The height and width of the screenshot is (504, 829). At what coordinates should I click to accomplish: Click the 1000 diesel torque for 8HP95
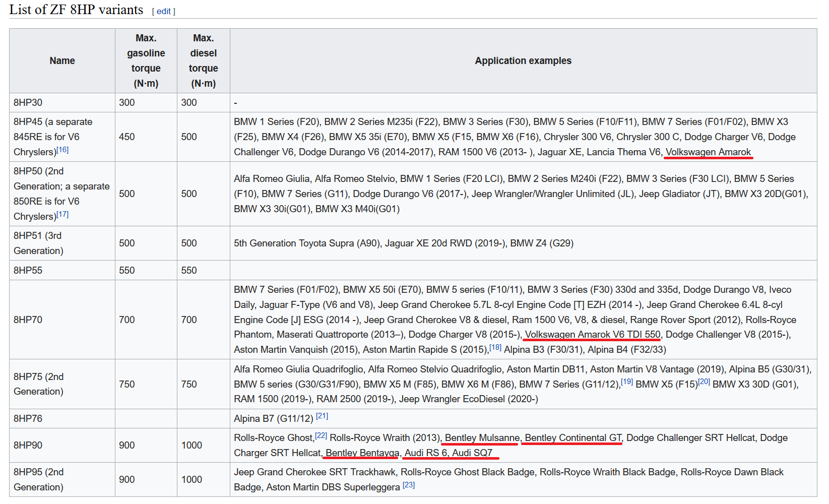192,479
